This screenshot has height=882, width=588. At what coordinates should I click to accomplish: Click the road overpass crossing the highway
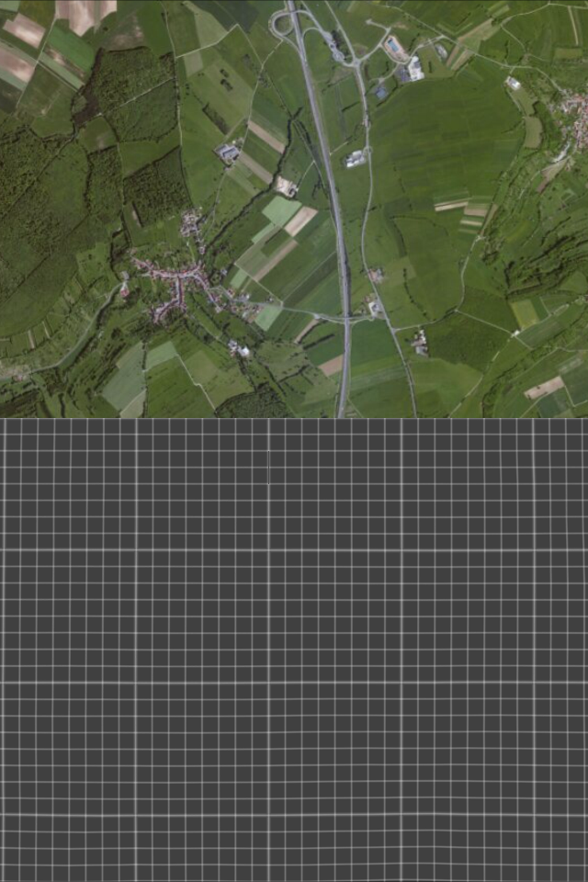click(x=347, y=319)
